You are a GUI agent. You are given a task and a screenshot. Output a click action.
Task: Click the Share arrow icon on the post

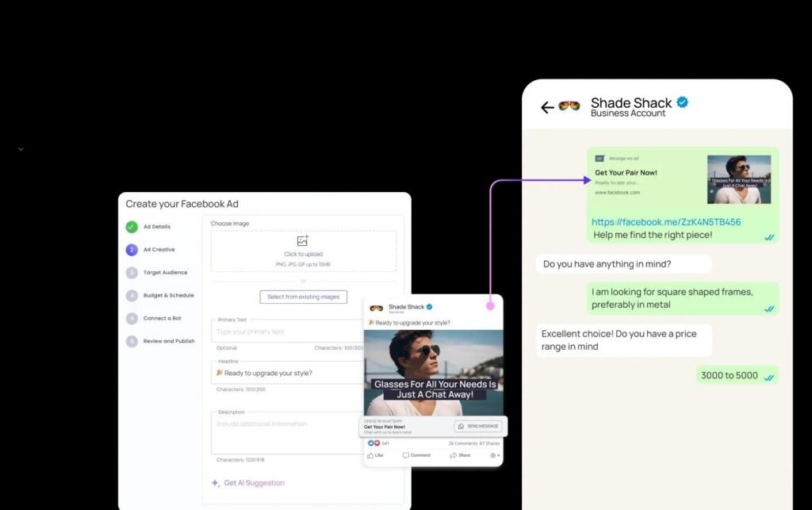point(453,455)
